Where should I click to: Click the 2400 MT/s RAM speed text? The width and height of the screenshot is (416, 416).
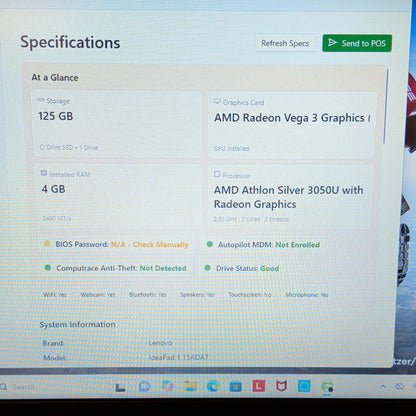click(x=57, y=218)
